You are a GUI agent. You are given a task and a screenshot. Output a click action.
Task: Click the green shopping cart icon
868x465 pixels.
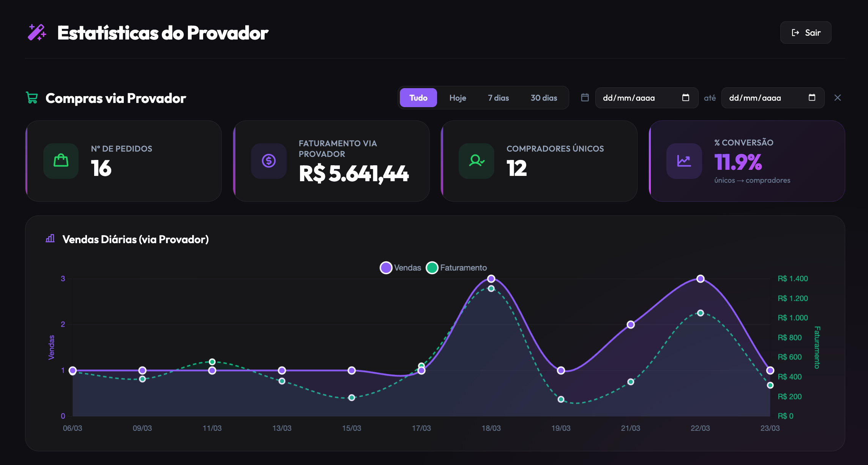[x=32, y=98]
